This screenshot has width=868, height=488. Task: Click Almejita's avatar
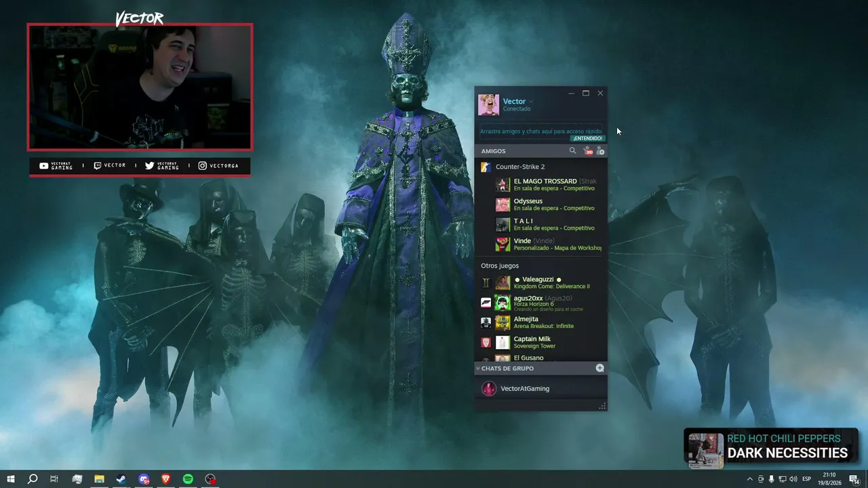(x=502, y=323)
